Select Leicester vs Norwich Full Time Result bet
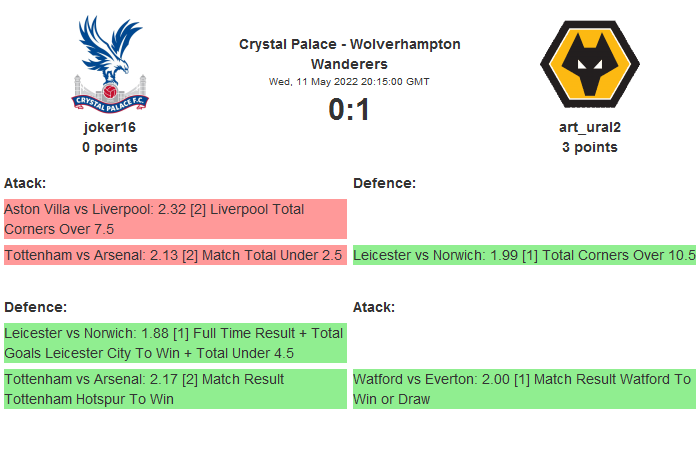 [175, 342]
